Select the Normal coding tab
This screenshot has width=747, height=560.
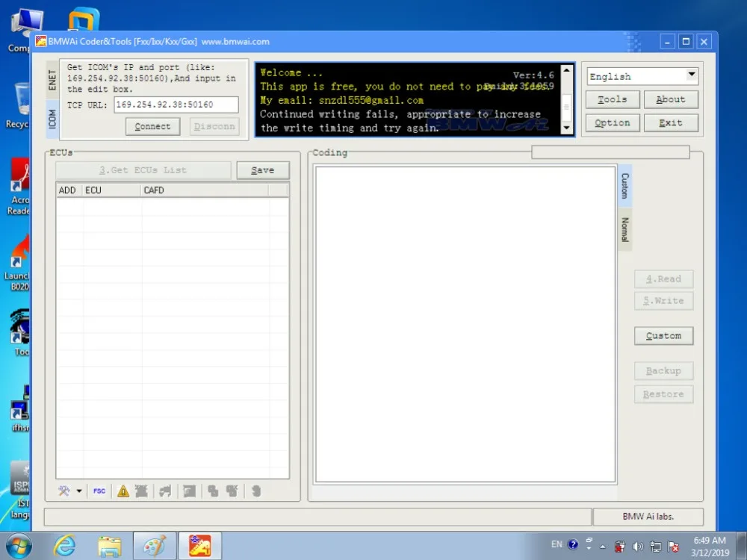pyautogui.click(x=624, y=231)
